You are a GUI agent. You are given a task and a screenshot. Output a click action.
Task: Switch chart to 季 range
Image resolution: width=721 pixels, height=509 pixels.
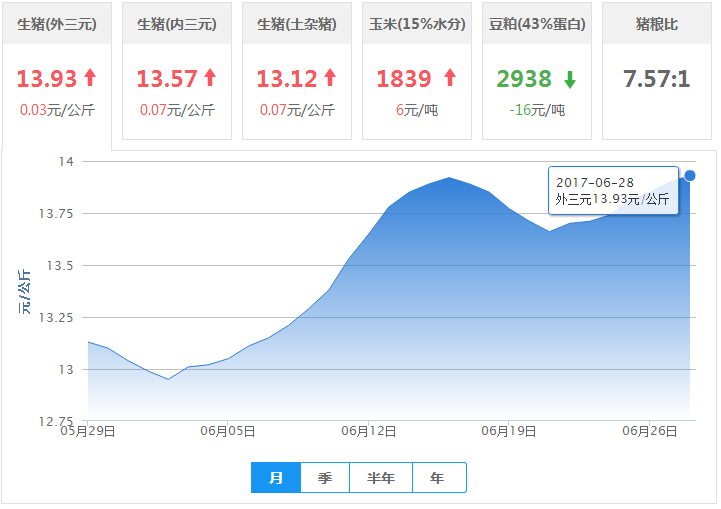pos(325,478)
